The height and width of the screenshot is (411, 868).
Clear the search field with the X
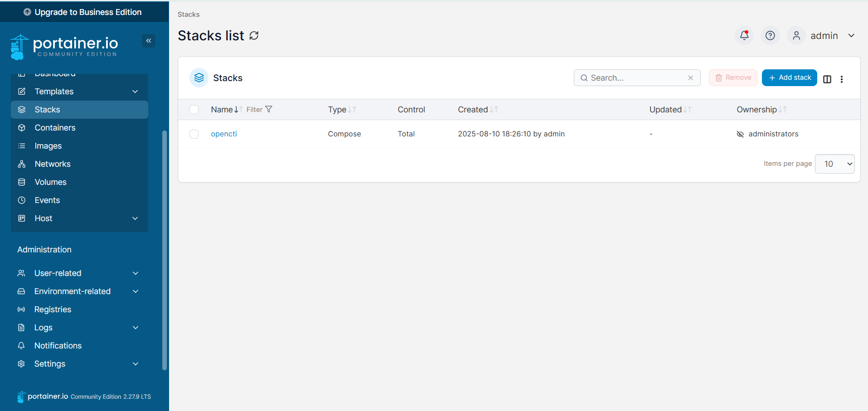(691, 78)
